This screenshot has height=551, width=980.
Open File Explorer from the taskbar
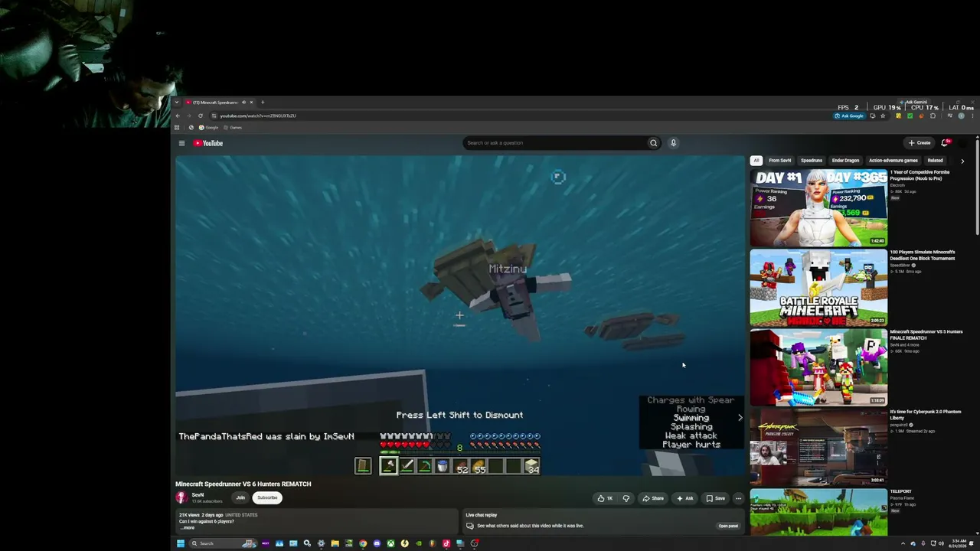tap(335, 543)
